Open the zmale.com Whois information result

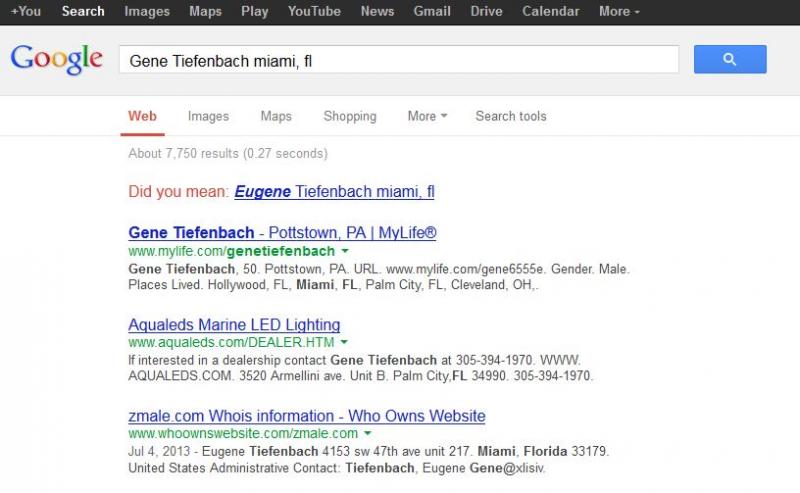[307, 416]
